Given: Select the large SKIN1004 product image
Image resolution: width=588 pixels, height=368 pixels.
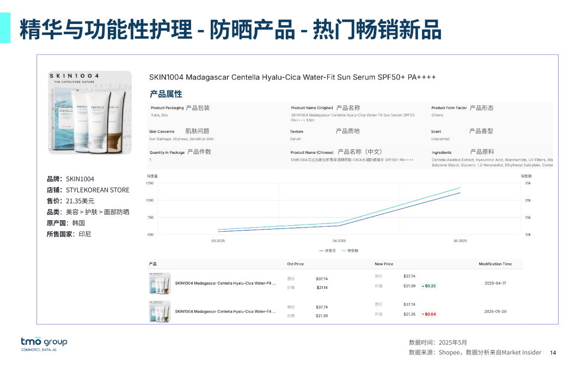Looking at the screenshot, I should click(90, 113).
